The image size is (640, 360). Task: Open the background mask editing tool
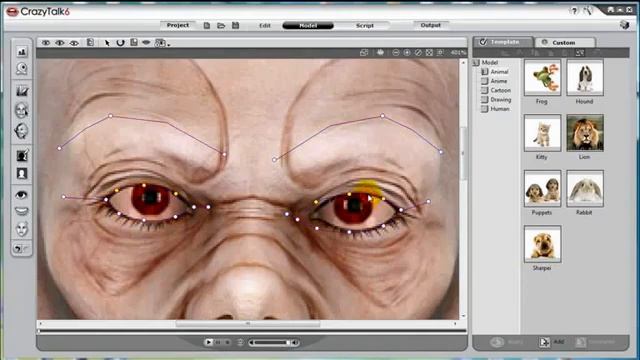[22, 156]
